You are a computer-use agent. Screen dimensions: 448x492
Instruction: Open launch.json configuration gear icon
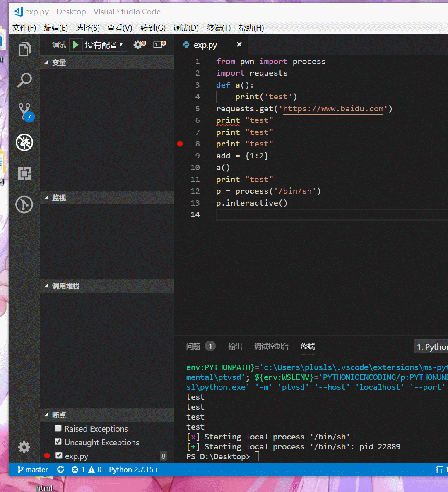click(x=139, y=45)
